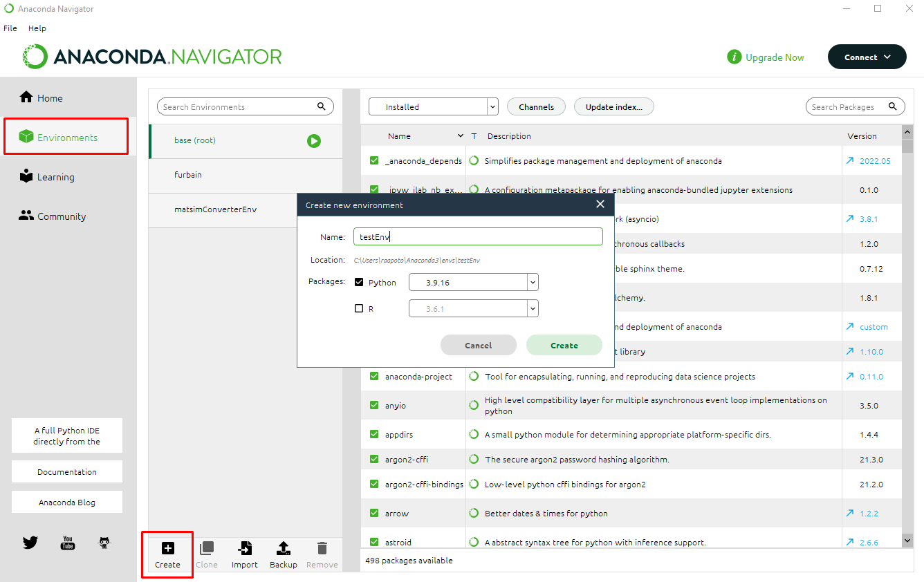Uncheck the arrow package checkbox
924x582 pixels.
[x=374, y=513]
